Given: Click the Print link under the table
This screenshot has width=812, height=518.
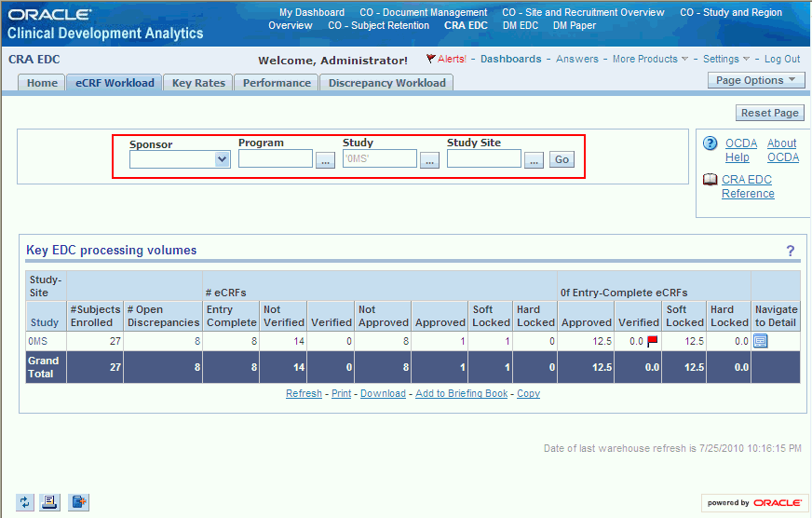Looking at the screenshot, I should [341, 393].
